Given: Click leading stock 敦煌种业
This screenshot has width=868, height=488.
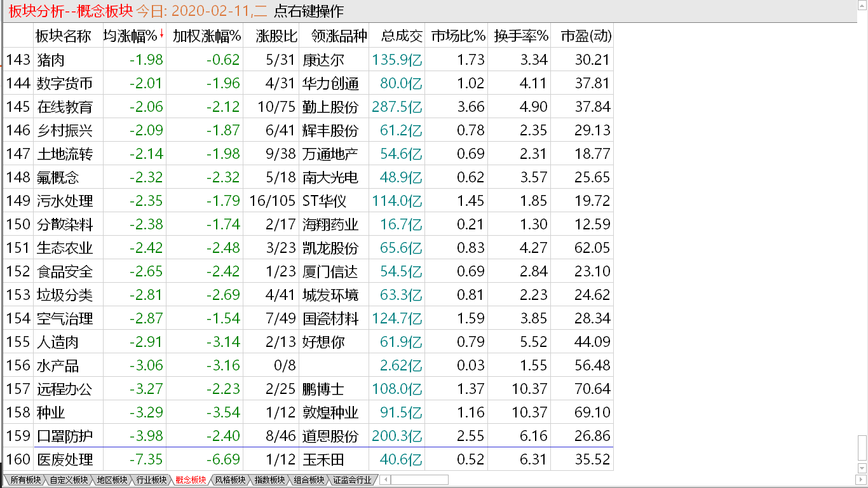Looking at the screenshot, I should pos(330,412).
